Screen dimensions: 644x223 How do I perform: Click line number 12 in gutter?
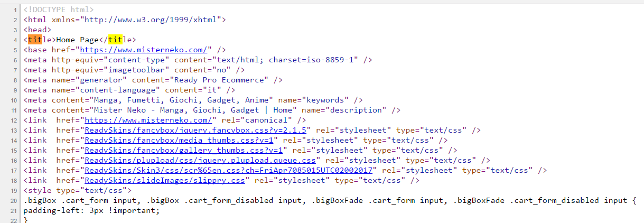(14, 120)
